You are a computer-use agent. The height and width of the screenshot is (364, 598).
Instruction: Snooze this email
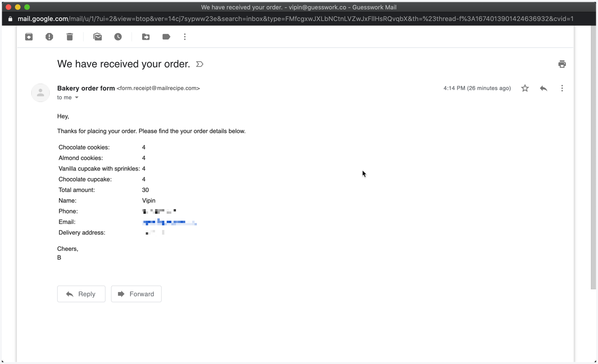[x=118, y=37]
